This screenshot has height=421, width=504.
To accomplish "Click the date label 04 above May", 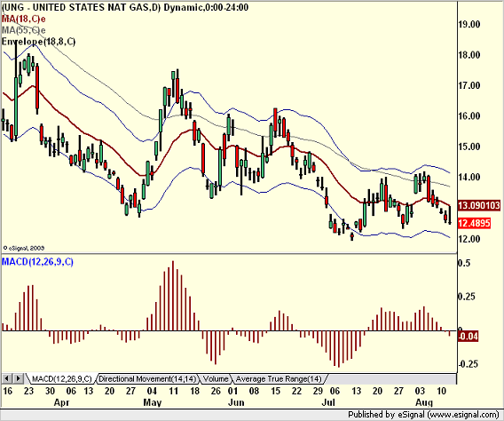I will pyautogui.click(x=152, y=391).
